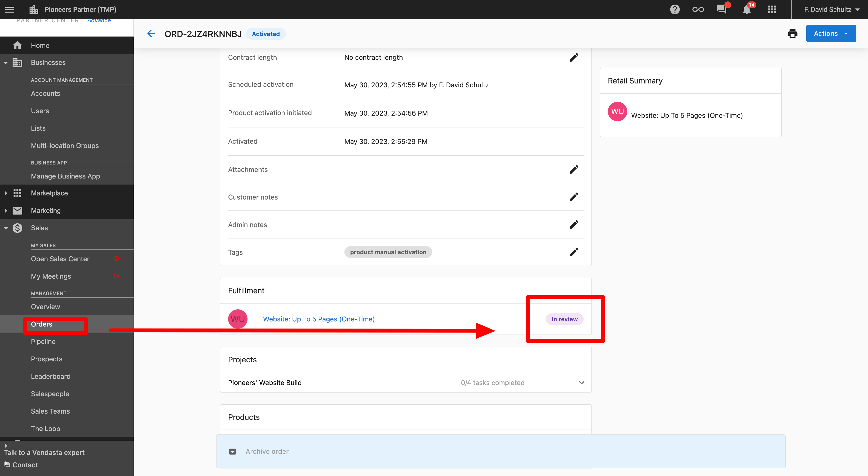The height and width of the screenshot is (476, 868).
Task: Open the apps grid launcher
Action: pos(772,9)
